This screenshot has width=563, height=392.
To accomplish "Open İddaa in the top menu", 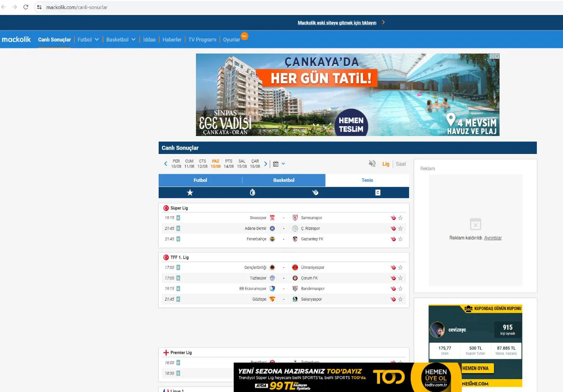I will [x=149, y=39].
